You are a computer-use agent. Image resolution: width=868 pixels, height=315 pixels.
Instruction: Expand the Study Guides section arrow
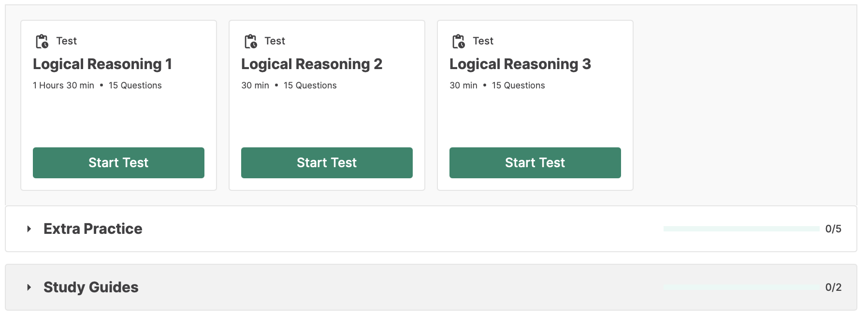pyautogui.click(x=29, y=287)
